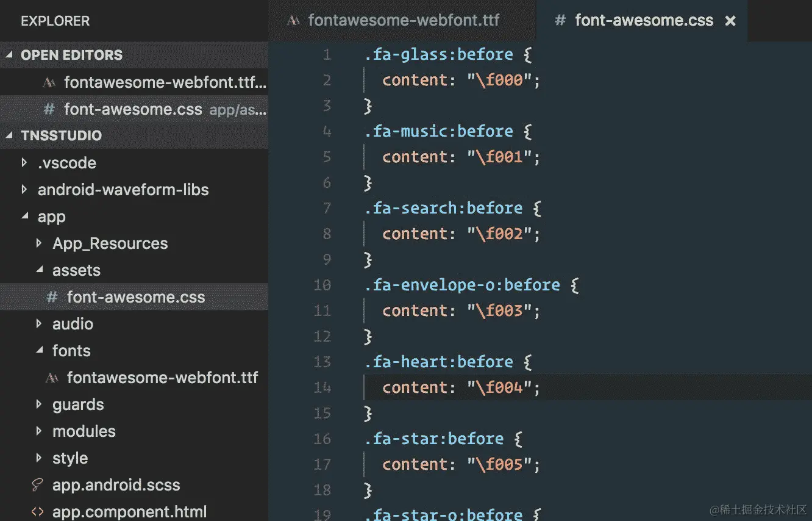
Task: Select the .vscode folder name
Action: pyautogui.click(x=67, y=163)
